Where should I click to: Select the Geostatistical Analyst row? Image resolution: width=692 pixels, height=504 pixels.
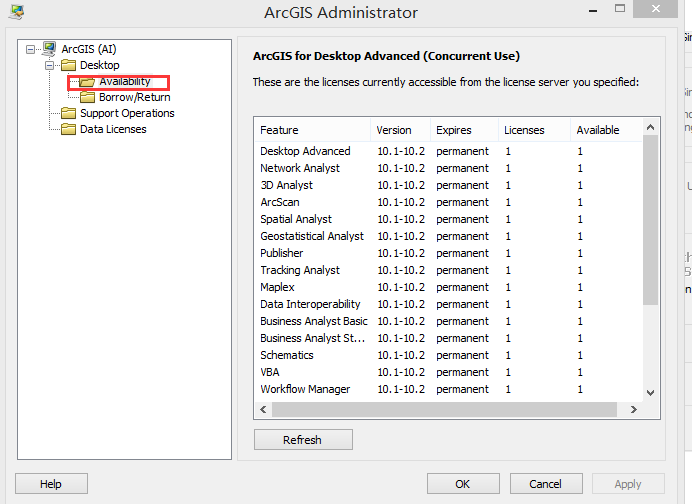click(x=448, y=236)
